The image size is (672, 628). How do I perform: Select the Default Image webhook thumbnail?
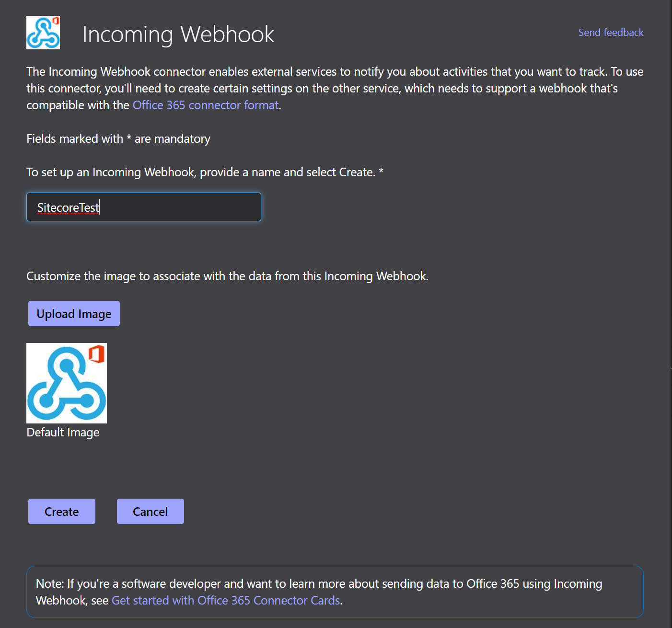(66, 383)
